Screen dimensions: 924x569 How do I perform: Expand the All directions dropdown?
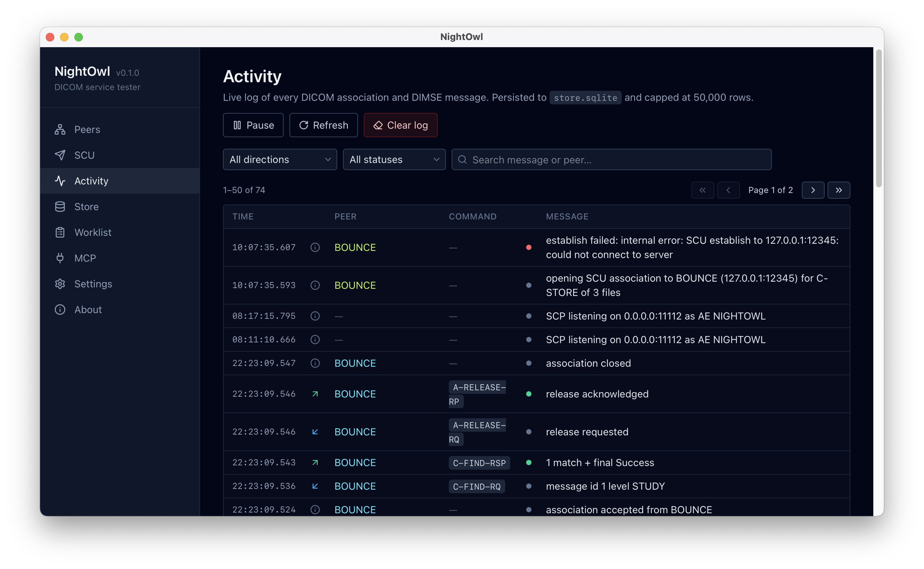pos(280,159)
